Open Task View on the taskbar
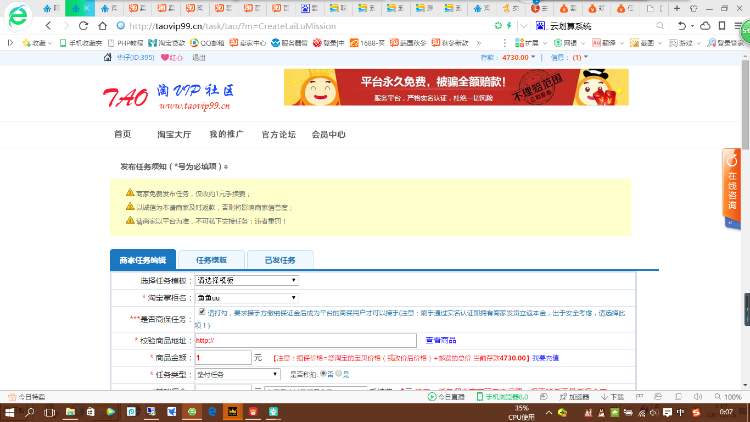 [49, 412]
